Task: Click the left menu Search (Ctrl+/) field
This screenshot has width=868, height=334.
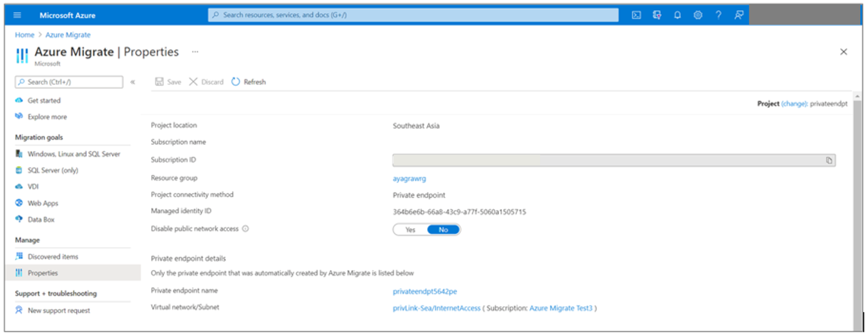Action: point(69,82)
